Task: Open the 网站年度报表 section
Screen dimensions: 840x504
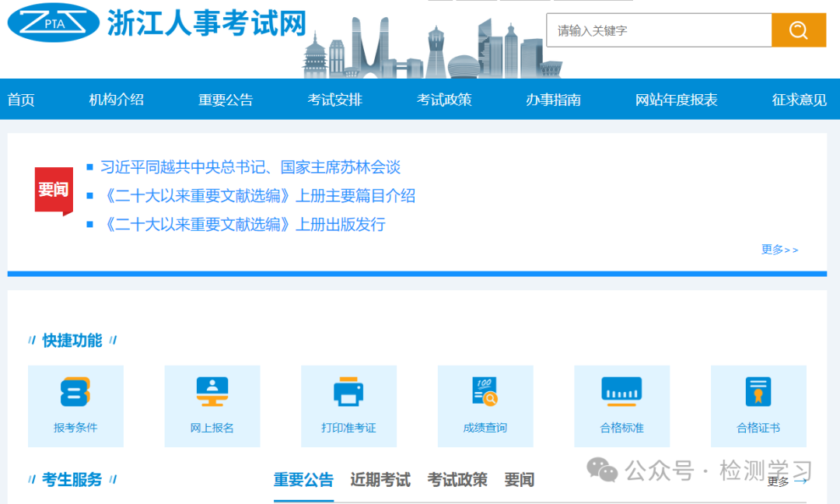Action: coord(675,100)
